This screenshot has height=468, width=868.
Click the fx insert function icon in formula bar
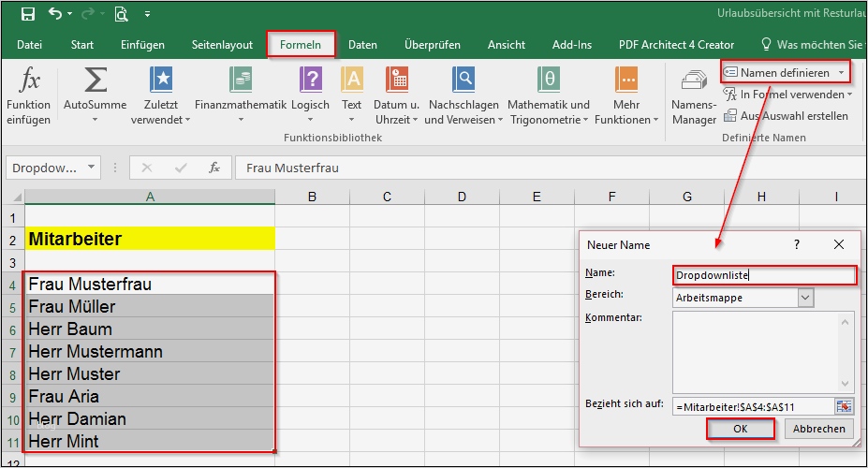(x=214, y=168)
